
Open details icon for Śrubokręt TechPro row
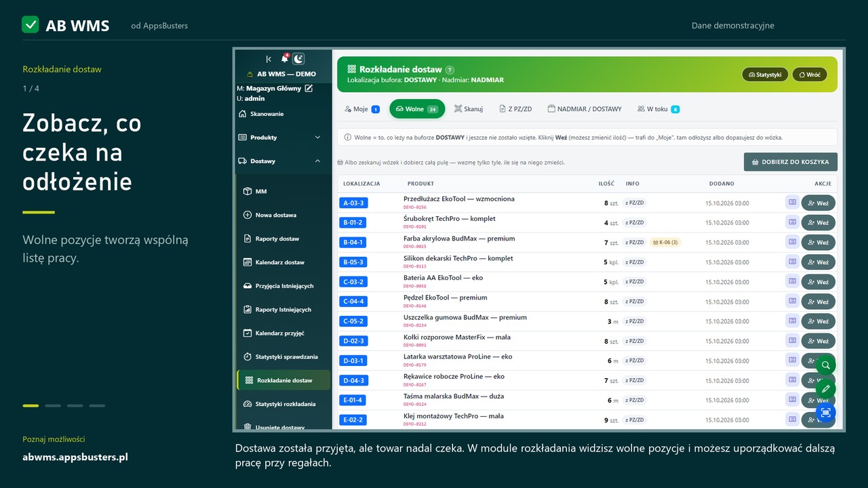click(x=792, y=222)
